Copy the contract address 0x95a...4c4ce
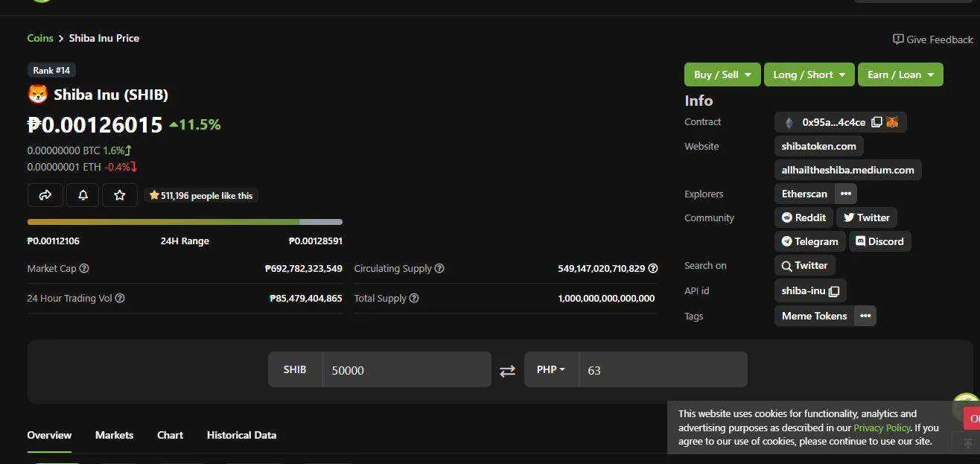The image size is (980, 464). click(876, 122)
